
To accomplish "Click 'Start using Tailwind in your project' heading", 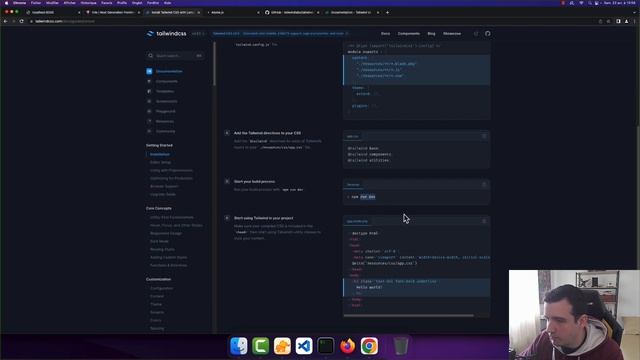I will click(264, 218).
